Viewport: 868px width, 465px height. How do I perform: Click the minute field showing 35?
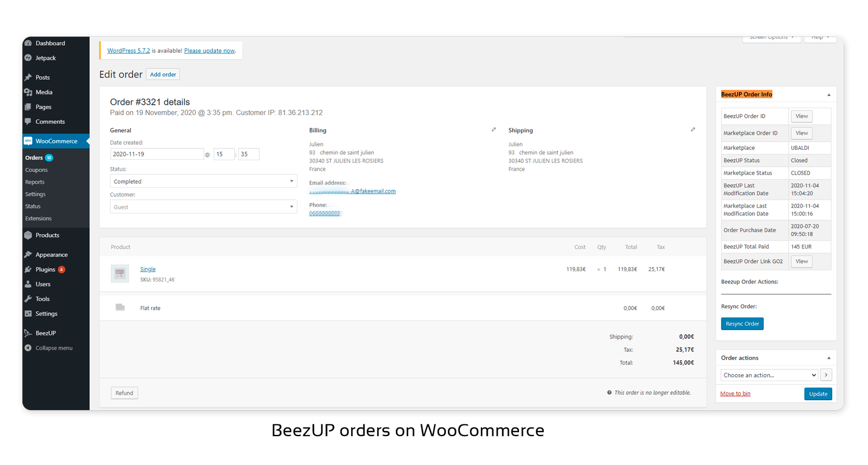(249, 154)
